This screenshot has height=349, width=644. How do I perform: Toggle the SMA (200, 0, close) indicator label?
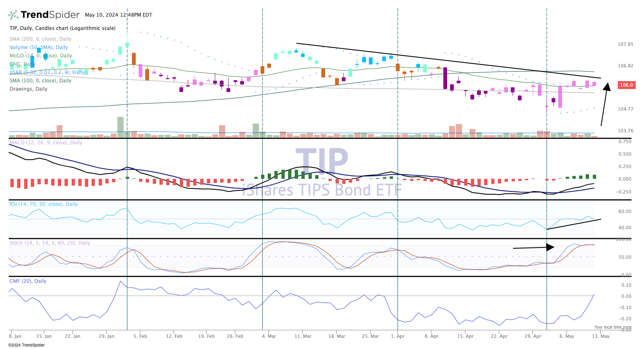coord(40,39)
